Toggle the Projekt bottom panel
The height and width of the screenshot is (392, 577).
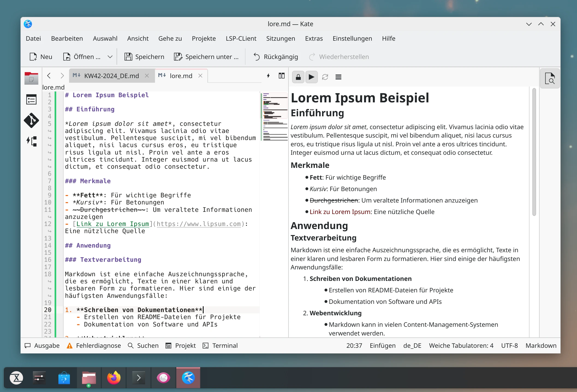181,346
